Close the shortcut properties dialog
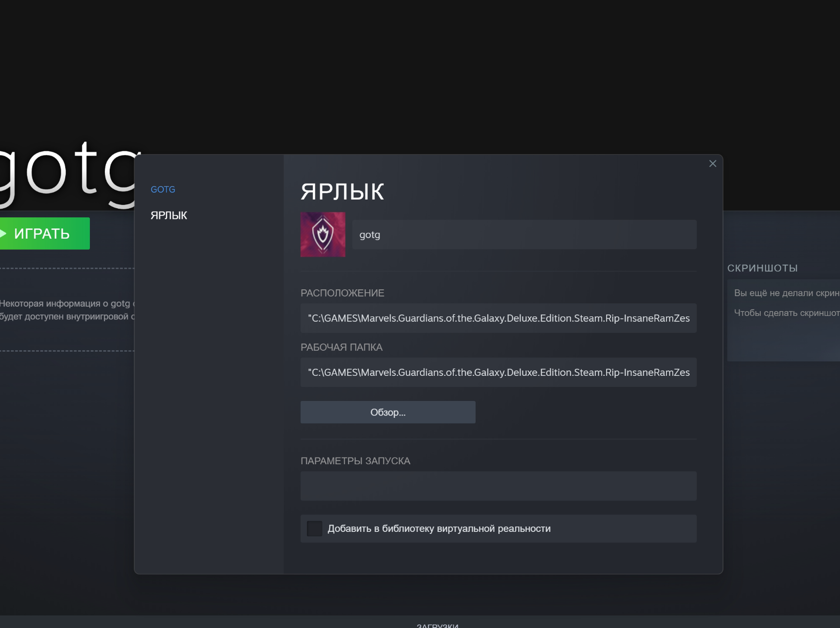Screen dimensions: 840x628 pos(712,164)
